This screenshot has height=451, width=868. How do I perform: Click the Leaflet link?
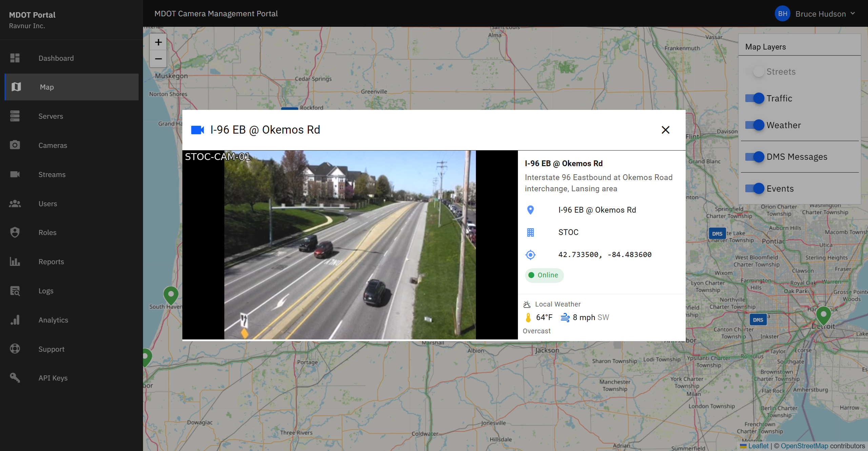[x=758, y=446]
